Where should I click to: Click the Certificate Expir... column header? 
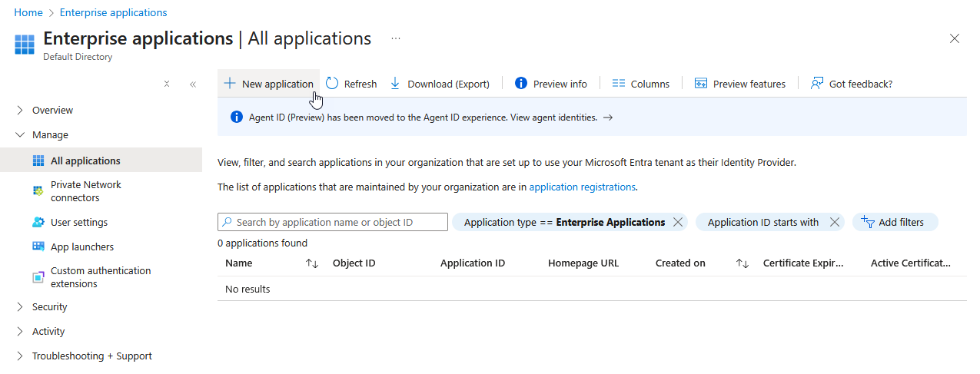click(x=803, y=263)
